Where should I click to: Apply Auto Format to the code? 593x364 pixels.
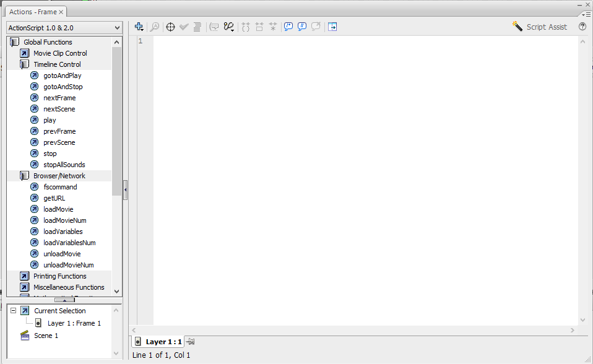(x=197, y=27)
